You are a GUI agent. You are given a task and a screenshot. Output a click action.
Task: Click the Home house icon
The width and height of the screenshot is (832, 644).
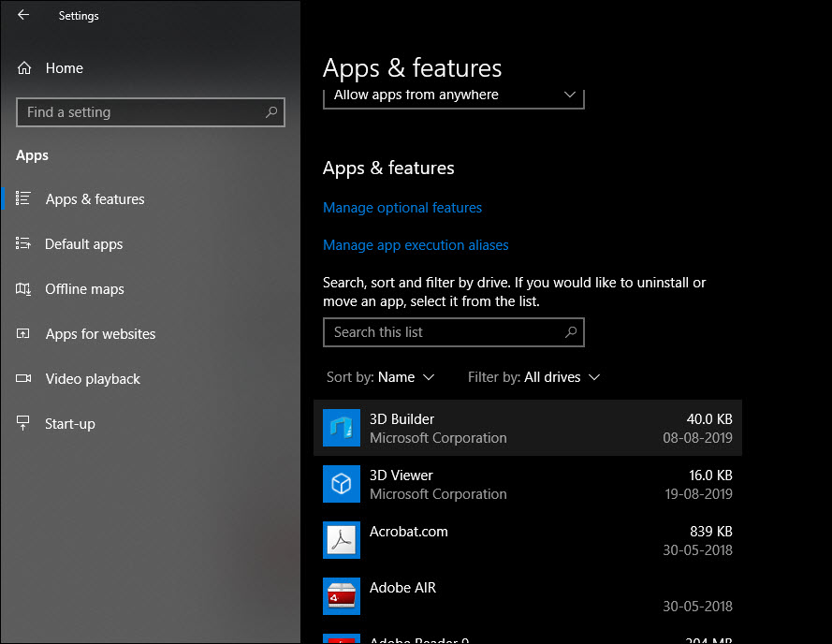click(24, 68)
